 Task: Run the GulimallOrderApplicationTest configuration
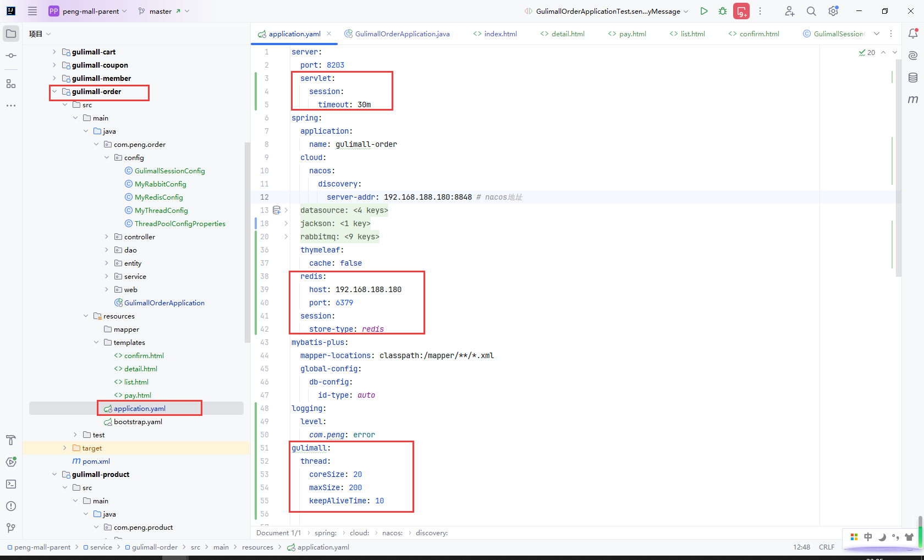click(x=704, y=11)
